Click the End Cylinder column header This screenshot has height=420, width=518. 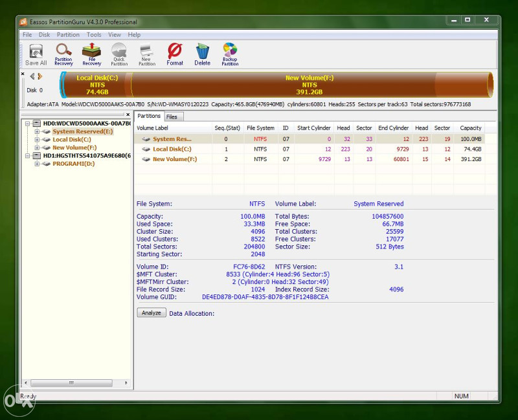394,127
